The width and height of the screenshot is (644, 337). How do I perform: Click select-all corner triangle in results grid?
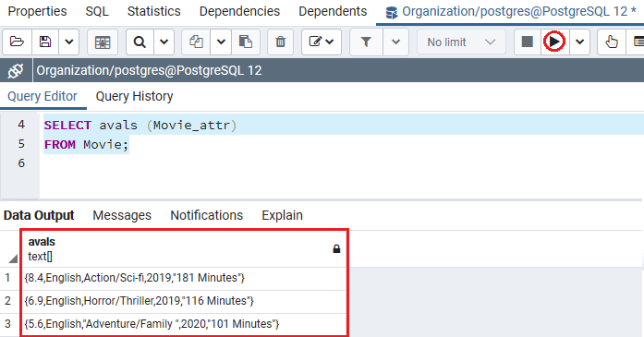point(13,259)
